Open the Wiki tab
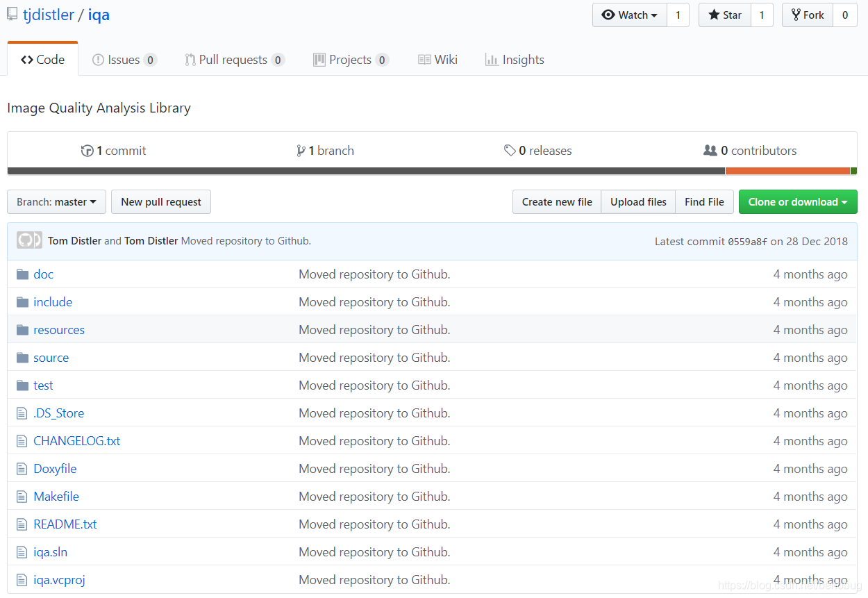Viewport: 868px width, 598px height. [x=437, y=60]
